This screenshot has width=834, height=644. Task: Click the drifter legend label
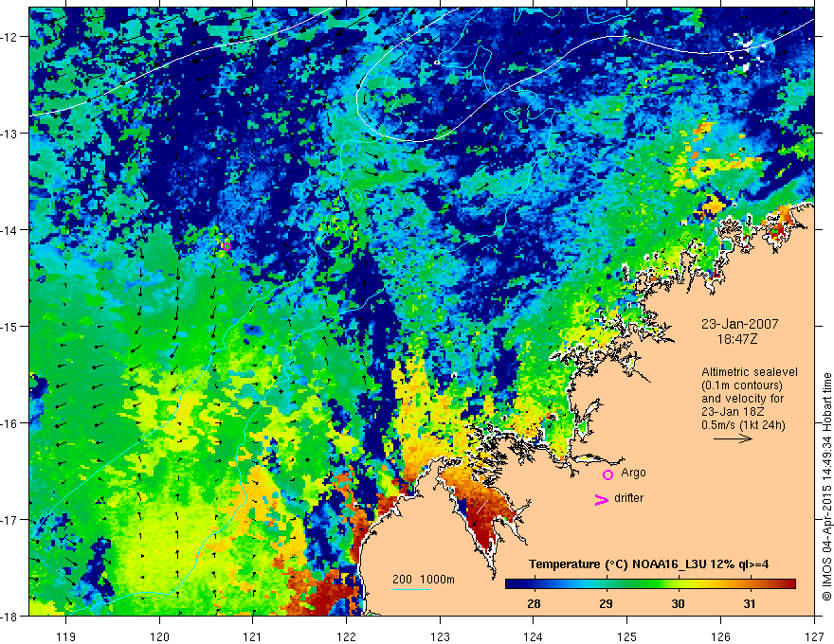coord(628,498)
